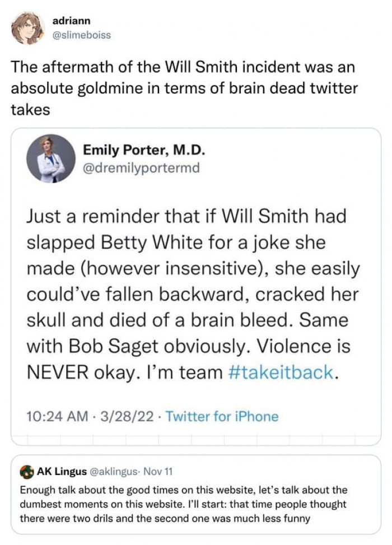This screenshot has width=392, height=545.
Task: Click the @dremilyportermd handle
Action: pos(141,169)
